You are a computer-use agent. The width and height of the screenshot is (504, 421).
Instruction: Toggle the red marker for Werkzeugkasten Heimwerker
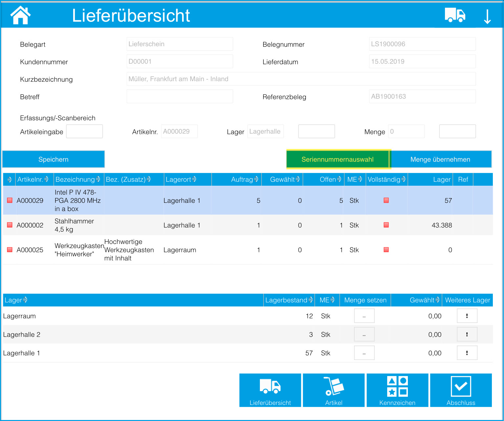(x=9, y=250)
